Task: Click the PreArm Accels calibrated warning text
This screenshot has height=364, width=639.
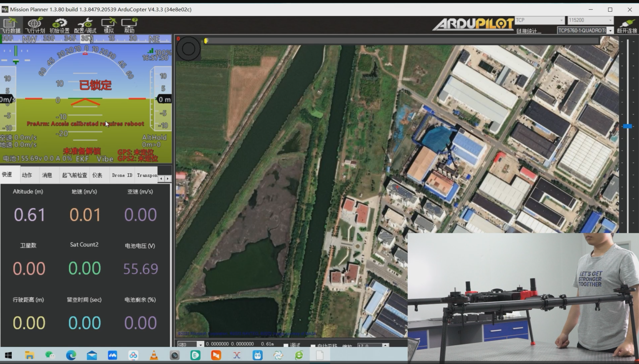Action: click(85, 124)
